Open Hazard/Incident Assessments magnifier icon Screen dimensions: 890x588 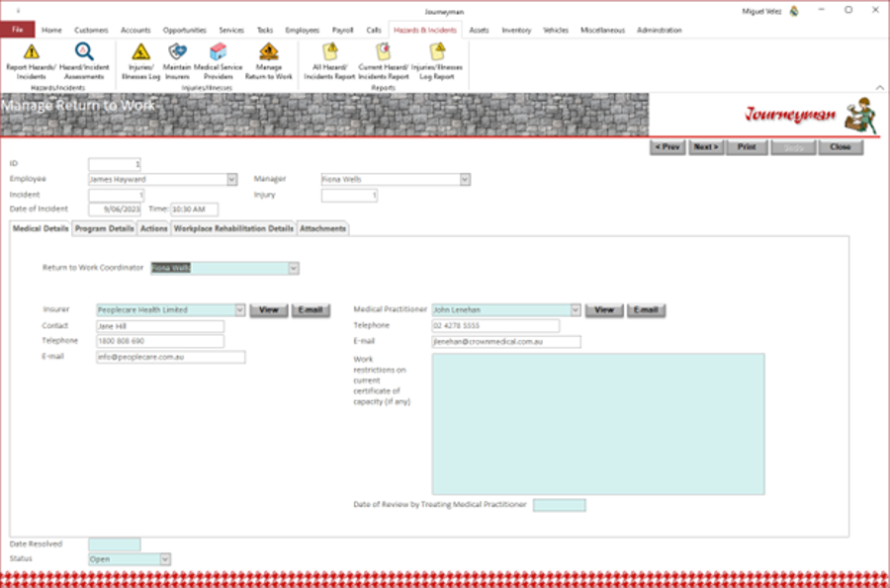pyautogui.click(x=84, y=52)
